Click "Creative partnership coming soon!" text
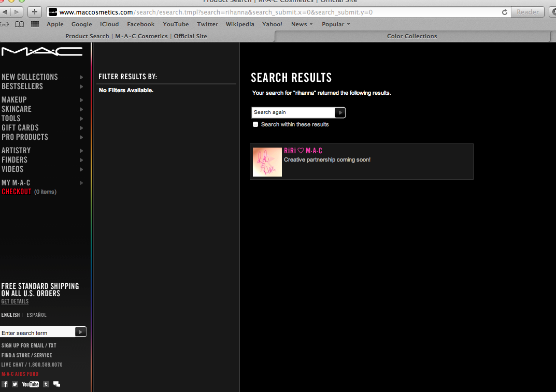 (327, 160)
